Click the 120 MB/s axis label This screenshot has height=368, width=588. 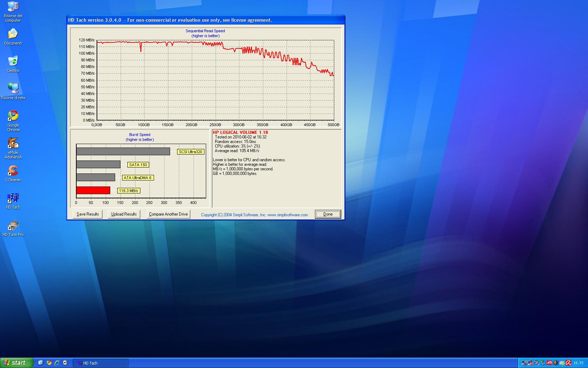point(86,40)
